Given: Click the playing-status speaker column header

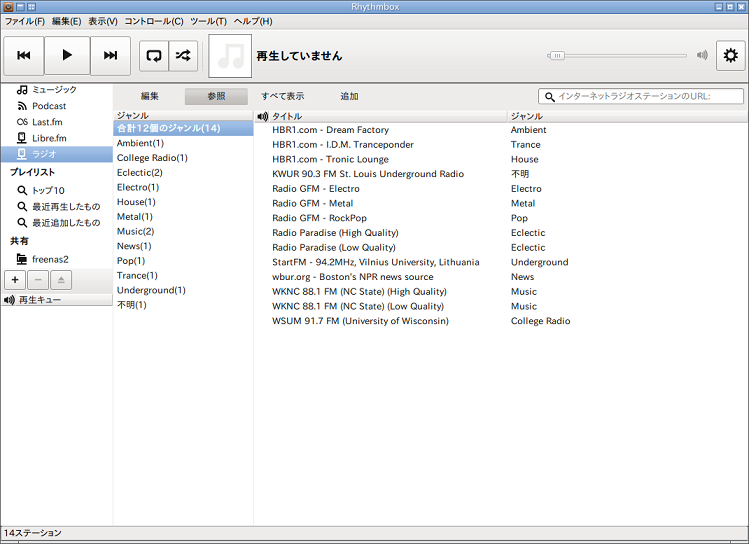Looking at the screenshot, I should point(262,117).
